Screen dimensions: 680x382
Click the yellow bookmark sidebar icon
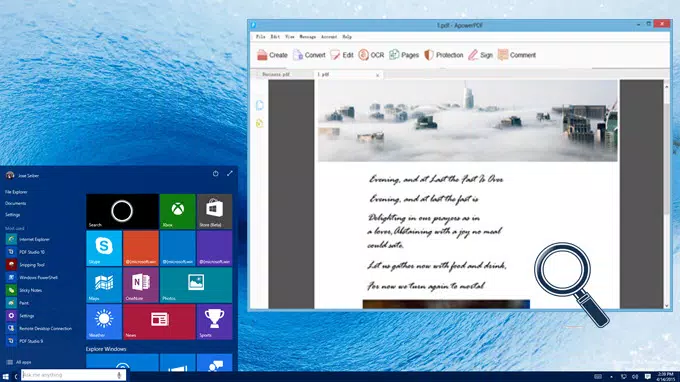point(259,124)
